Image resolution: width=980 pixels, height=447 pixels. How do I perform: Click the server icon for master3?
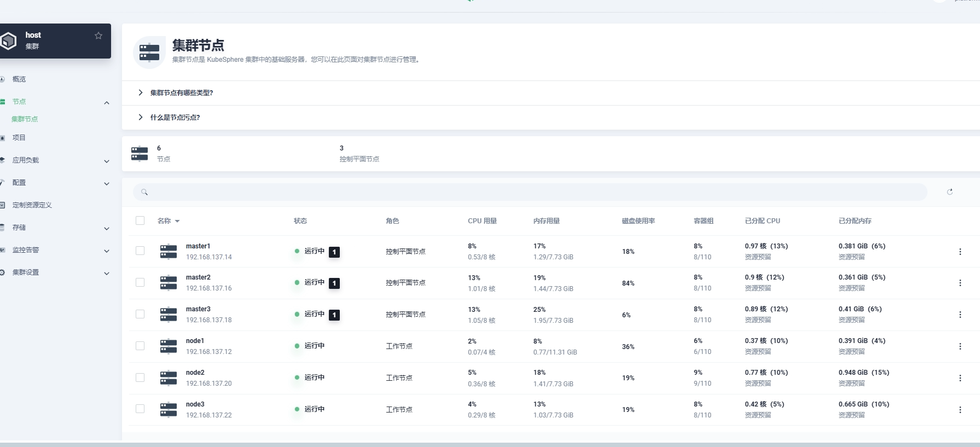click(169, 315)
